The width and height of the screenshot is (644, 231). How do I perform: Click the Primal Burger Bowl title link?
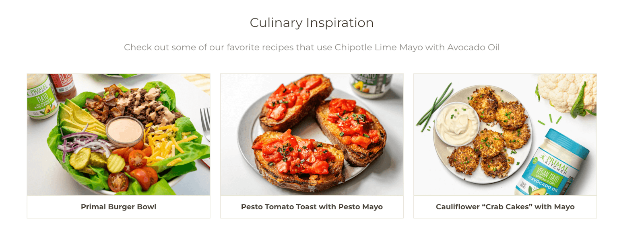[118, 207]
